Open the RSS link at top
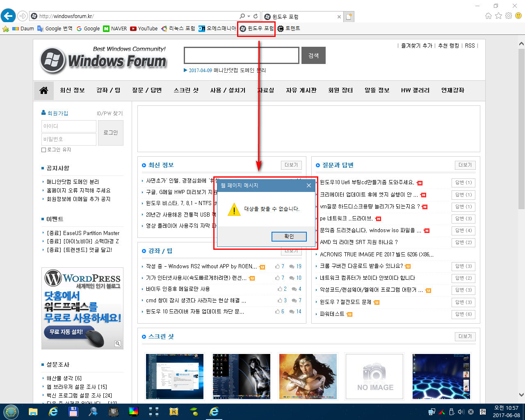 click(x=470, y=46)
